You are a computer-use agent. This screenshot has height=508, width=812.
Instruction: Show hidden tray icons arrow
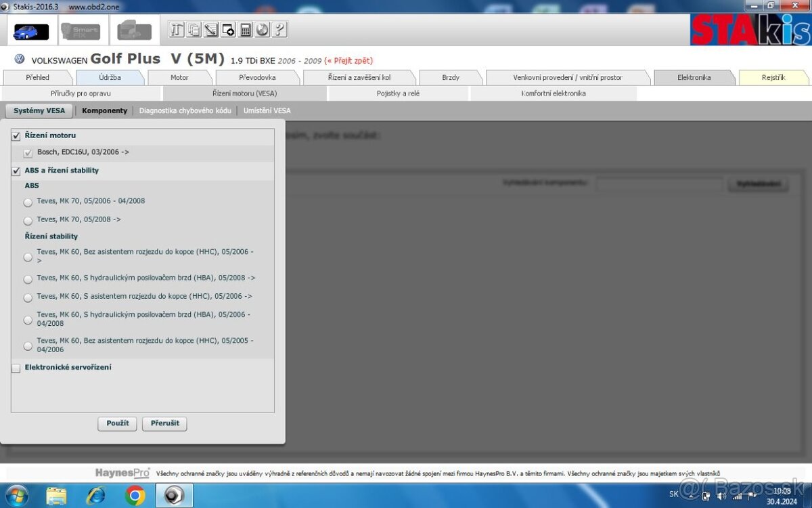point(692,495)
